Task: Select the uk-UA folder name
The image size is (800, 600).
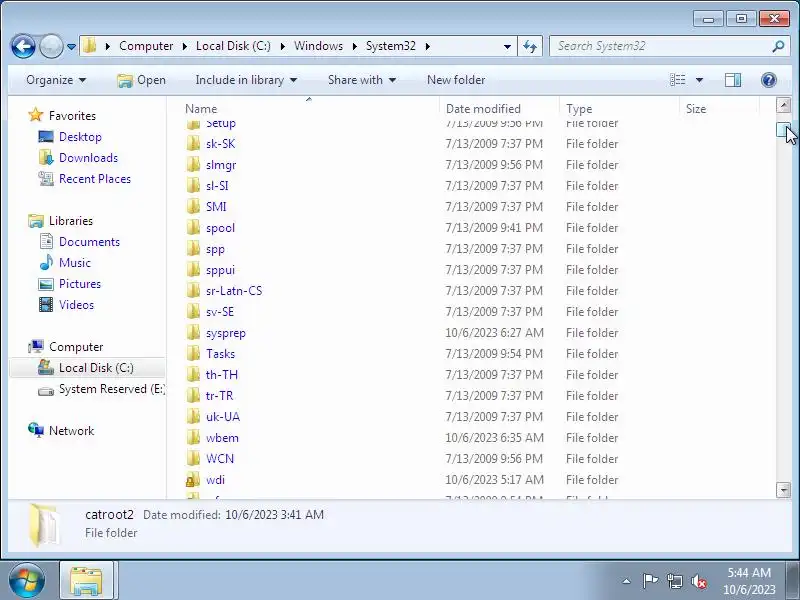Action: (222, 417)
